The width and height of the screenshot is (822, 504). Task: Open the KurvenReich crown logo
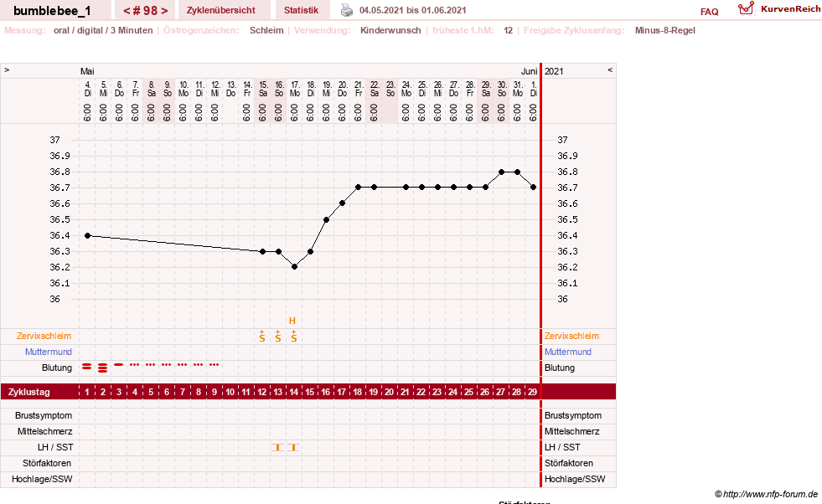pos(746,8)
